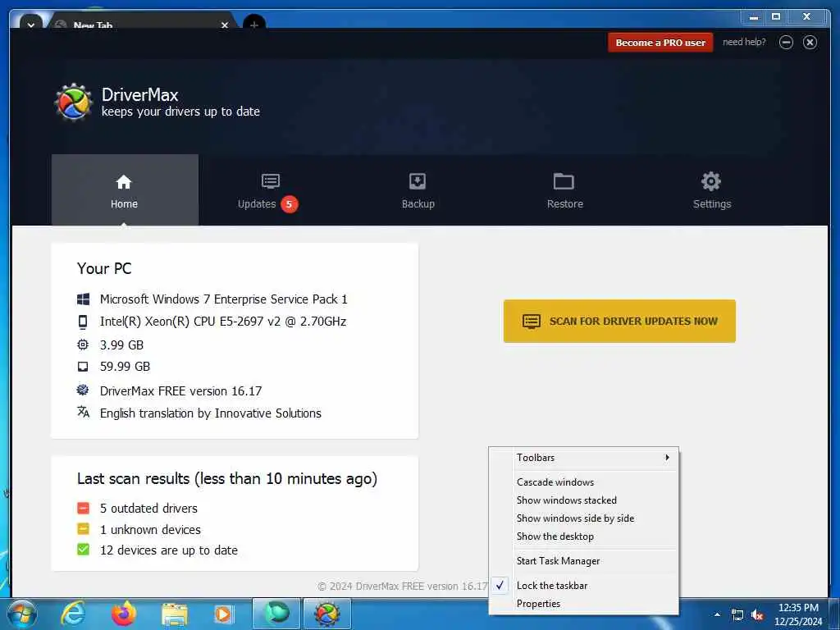Click English translation by Innovative Solutions text
The height and width of the screenshot is (630, 840).
click(211, 413)
